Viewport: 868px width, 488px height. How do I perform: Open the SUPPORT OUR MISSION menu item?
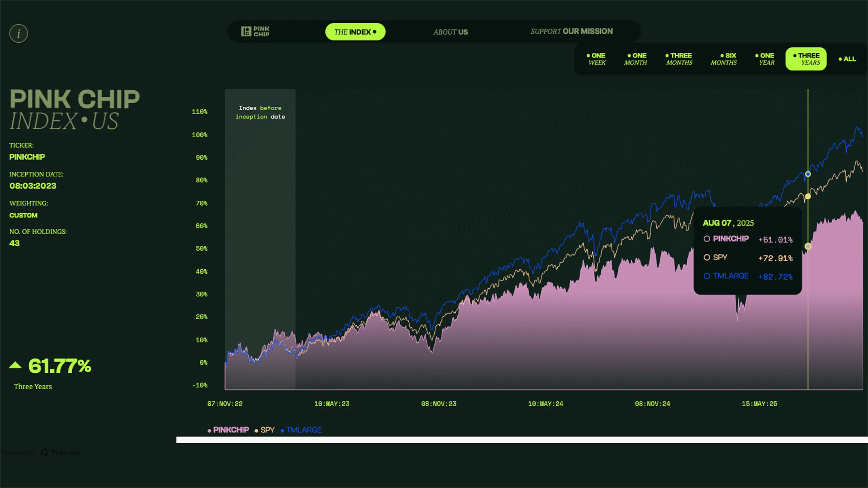pos(571,31)
